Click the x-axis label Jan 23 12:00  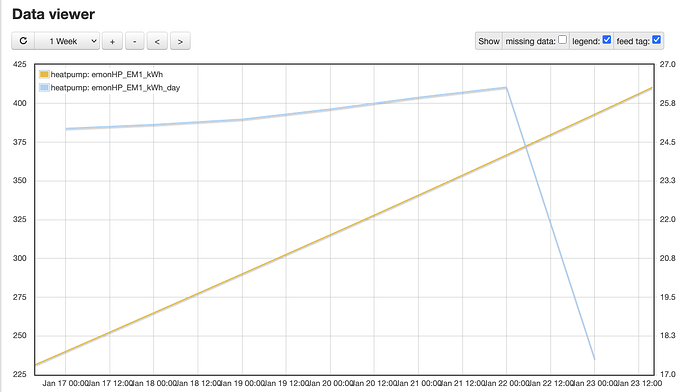click(639, 383)
